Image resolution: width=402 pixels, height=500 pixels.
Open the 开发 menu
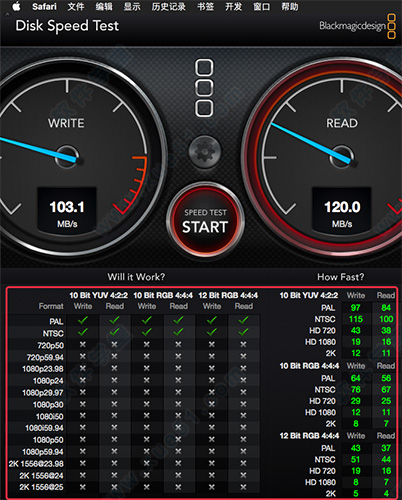233,6
